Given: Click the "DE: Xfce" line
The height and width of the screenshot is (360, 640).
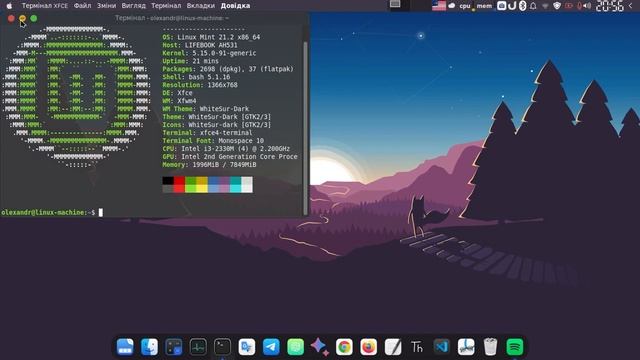Looking at the screenshot, I should pos(178,93).
